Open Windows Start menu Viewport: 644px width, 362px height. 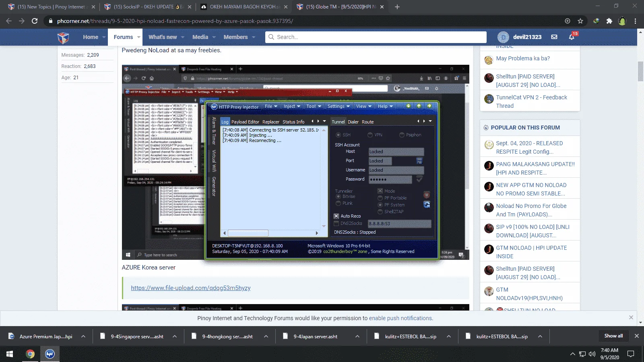point(10,354)
